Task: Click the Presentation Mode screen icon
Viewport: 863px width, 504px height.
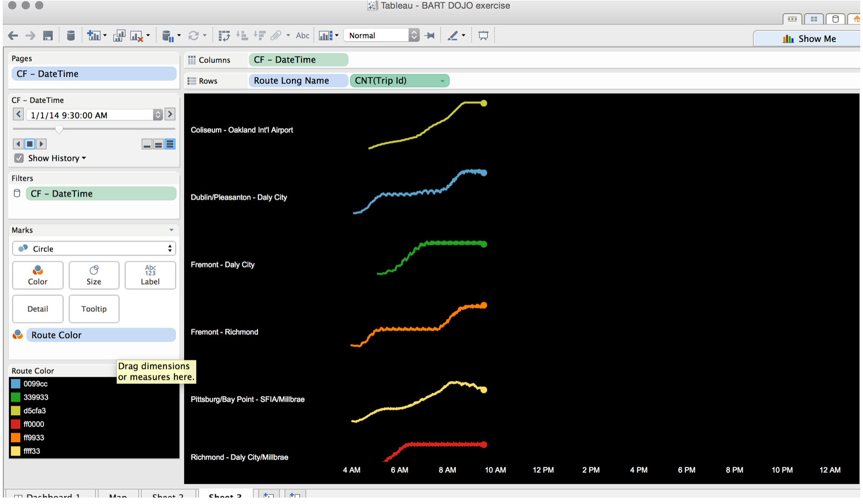Action: tap(483, 35)
